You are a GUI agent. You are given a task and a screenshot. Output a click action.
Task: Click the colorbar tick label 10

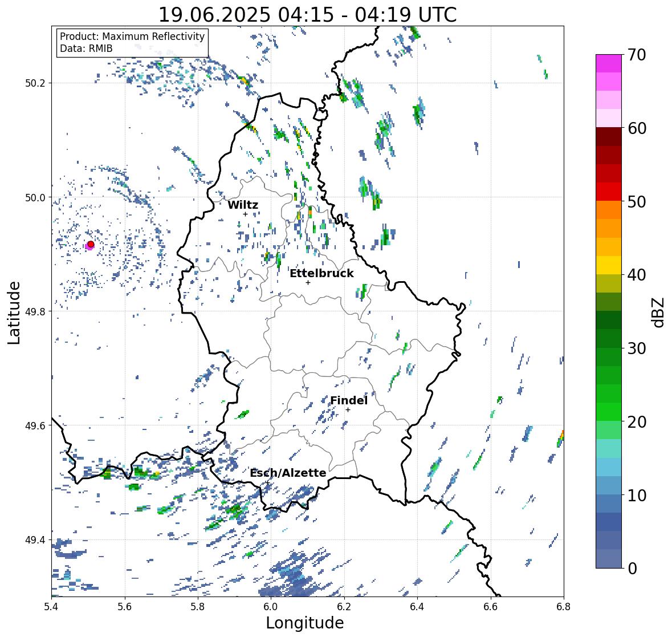[637, 495]
